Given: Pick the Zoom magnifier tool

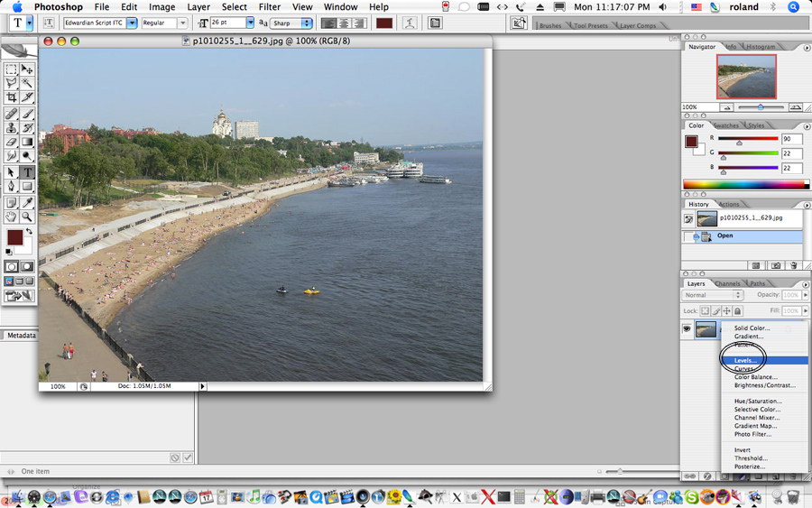Looking at the screenshot, I should [x=27, y=217].
